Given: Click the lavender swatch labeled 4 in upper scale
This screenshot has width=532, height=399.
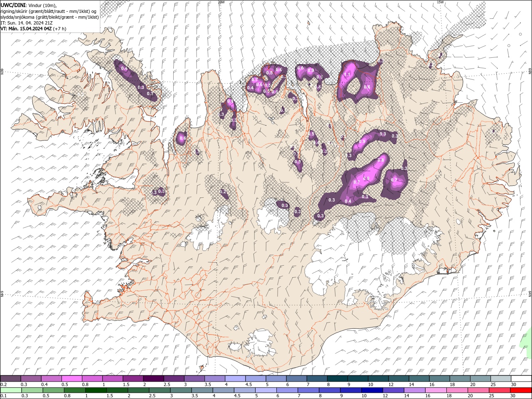Looking at the screenshot, I should click(235, 379).
